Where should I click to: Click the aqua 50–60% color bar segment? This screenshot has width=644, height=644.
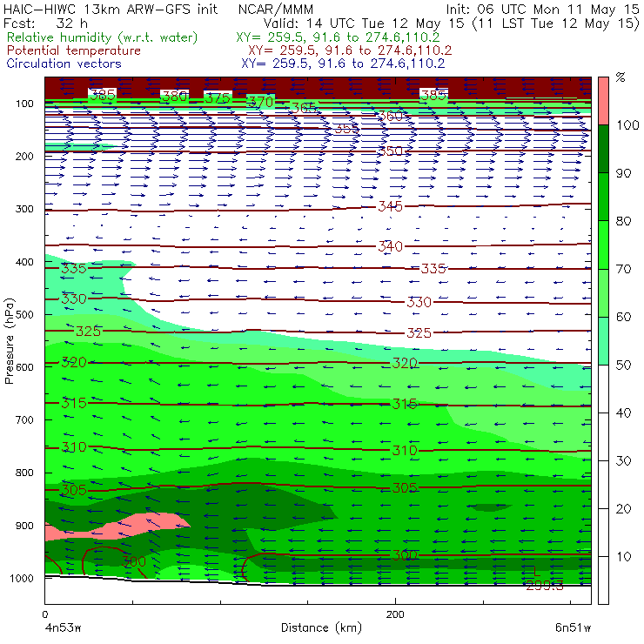[x=603, y=341]
